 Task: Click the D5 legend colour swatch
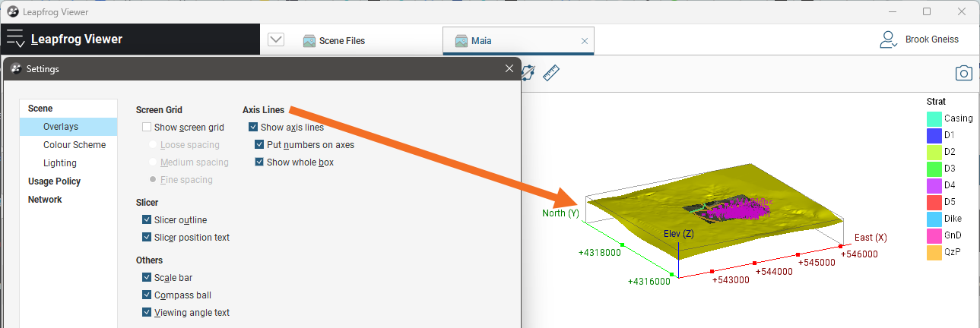934,201
